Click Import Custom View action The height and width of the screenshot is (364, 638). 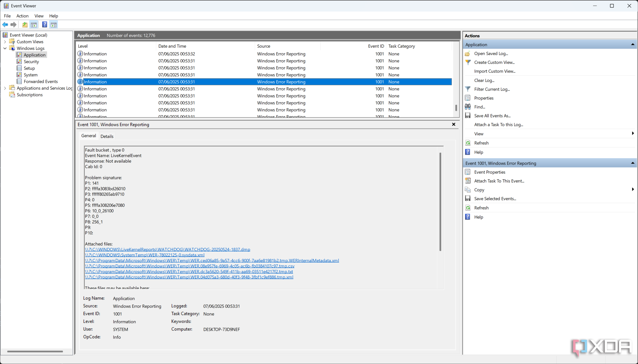point(494,71)
